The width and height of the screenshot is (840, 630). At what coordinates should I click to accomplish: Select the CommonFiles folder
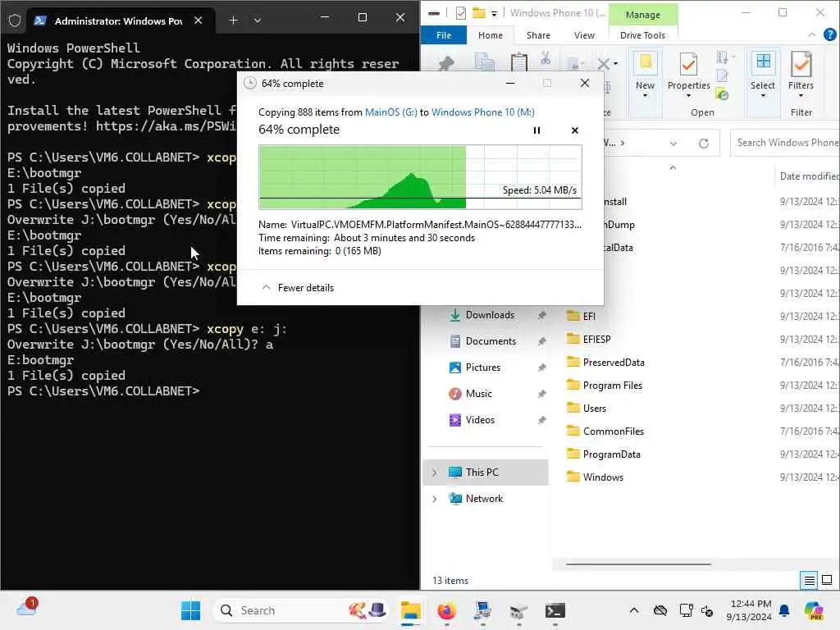(605, 431)
